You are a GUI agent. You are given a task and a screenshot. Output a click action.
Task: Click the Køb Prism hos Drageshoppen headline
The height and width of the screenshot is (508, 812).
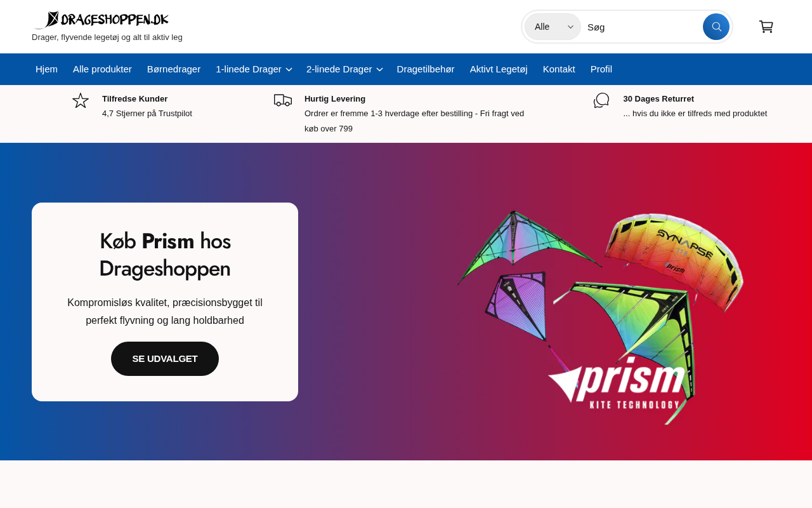165,255
